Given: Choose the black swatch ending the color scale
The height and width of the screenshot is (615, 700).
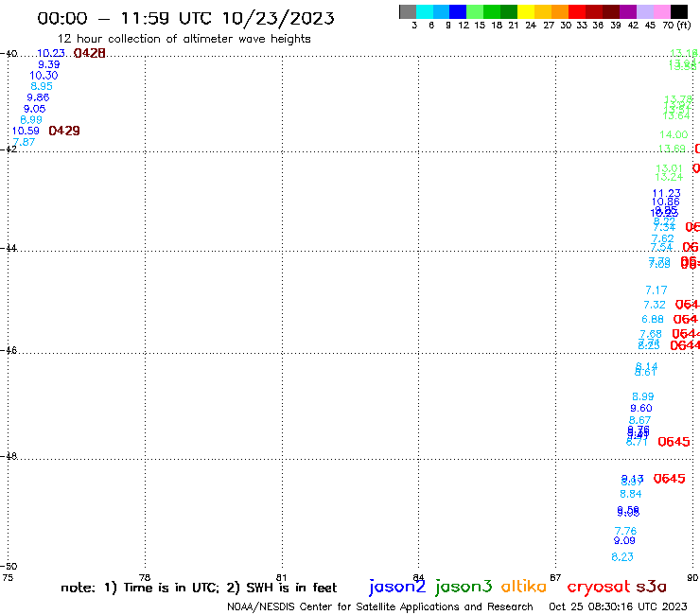Looking at the screenshot, I should 679,11.
